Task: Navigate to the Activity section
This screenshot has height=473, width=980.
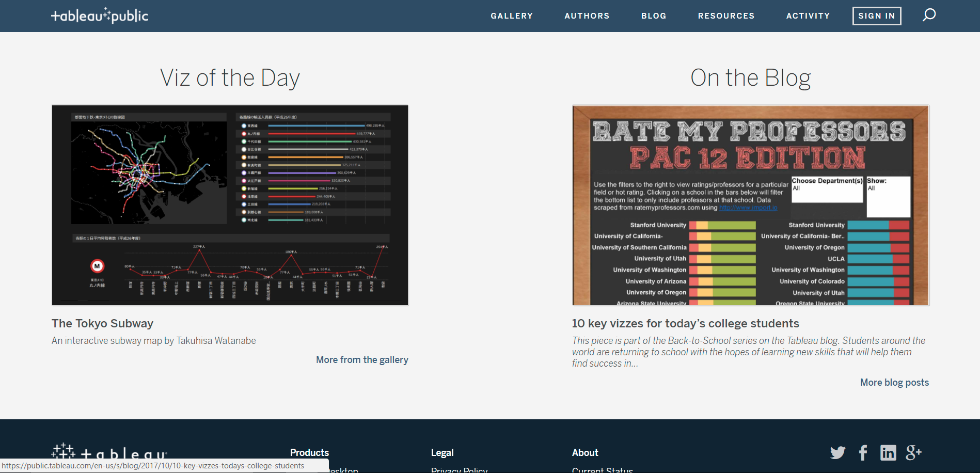Action: click(808, 16)
